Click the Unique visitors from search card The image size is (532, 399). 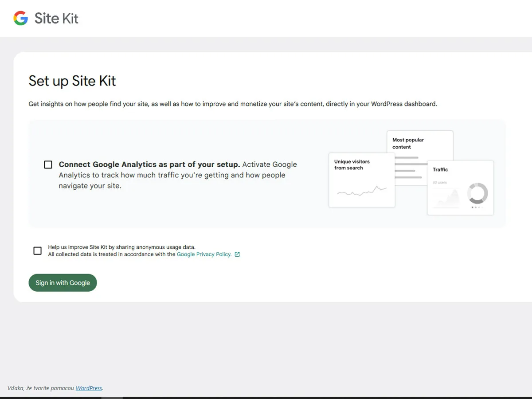click(x=362, y=180)
